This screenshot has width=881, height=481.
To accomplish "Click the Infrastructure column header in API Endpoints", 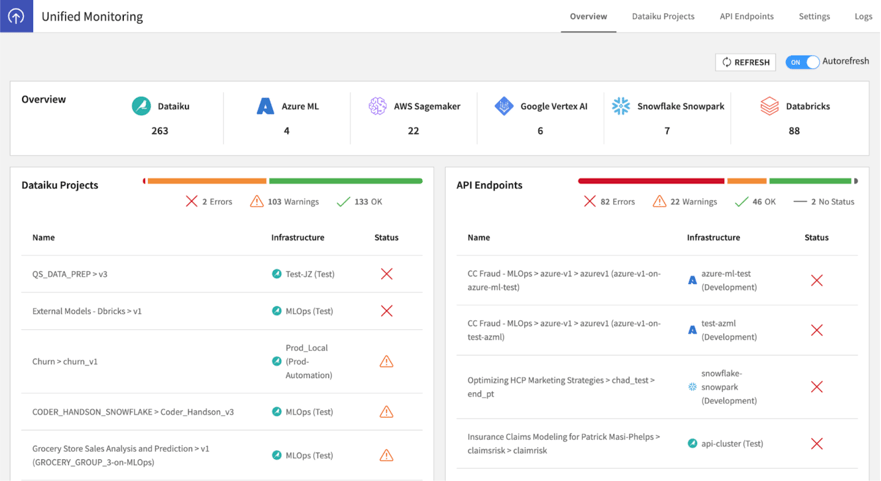I will [713, 237].
